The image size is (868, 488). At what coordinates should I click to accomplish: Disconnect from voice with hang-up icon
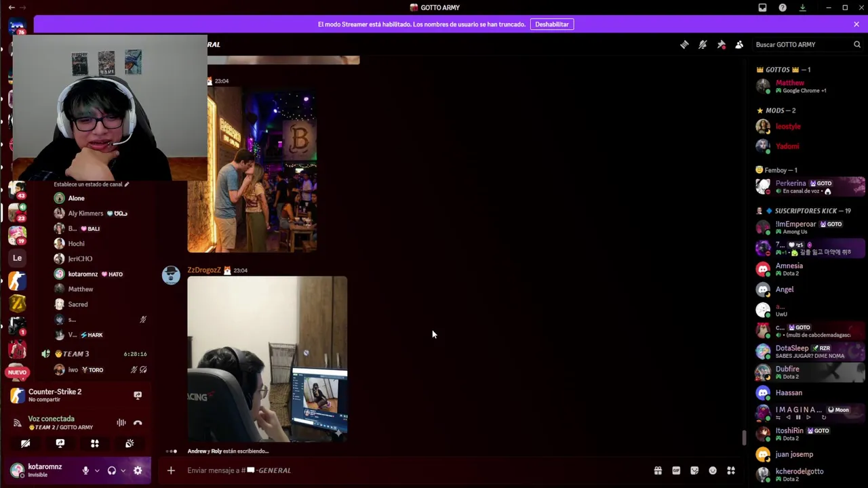138,423
